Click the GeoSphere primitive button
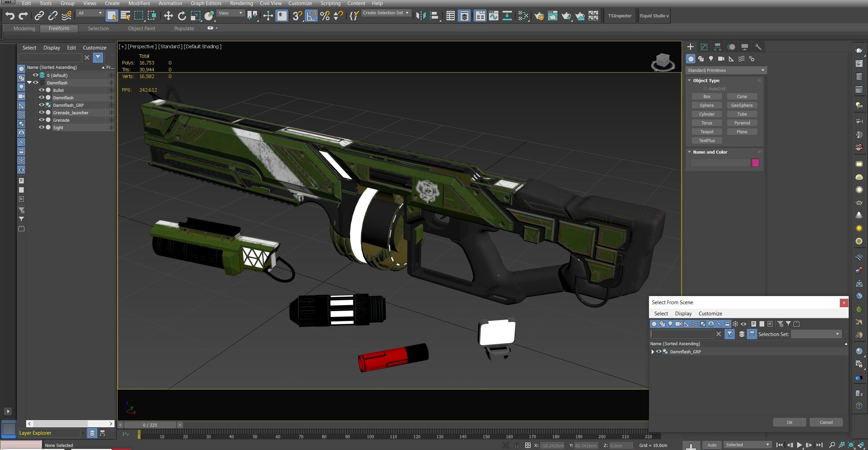 pos(742,105)
